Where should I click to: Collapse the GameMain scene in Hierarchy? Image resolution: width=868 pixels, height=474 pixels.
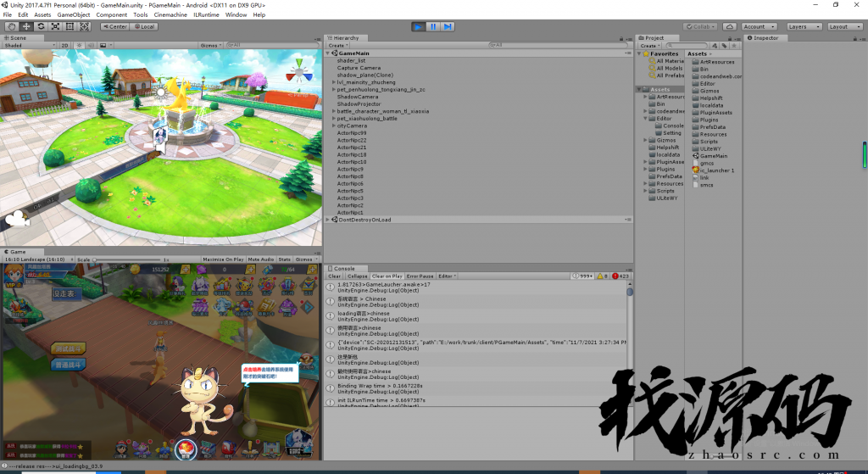click(328, 53)
